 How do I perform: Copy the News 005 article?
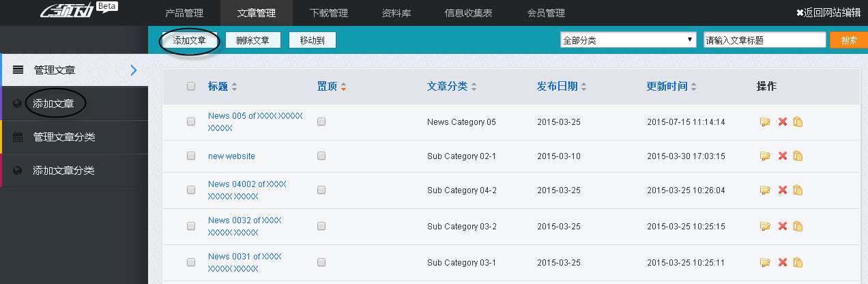click(798, 122)
